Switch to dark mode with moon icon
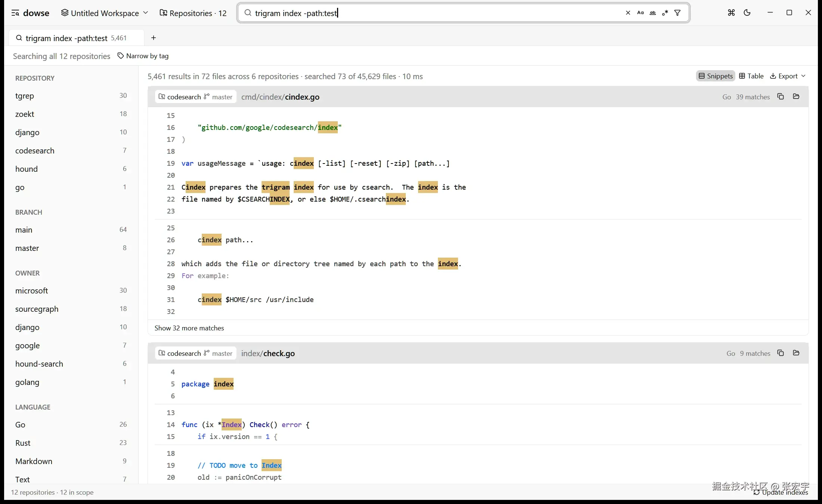 747,13
